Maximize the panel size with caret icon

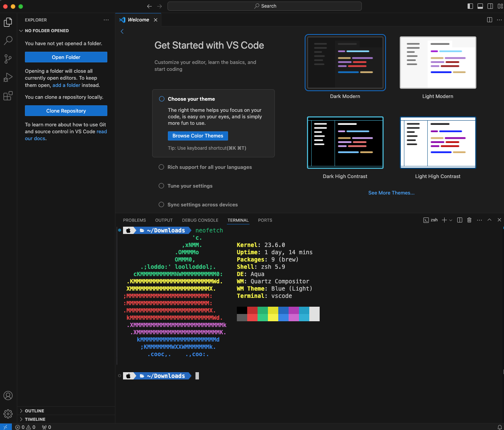[489, 220]
